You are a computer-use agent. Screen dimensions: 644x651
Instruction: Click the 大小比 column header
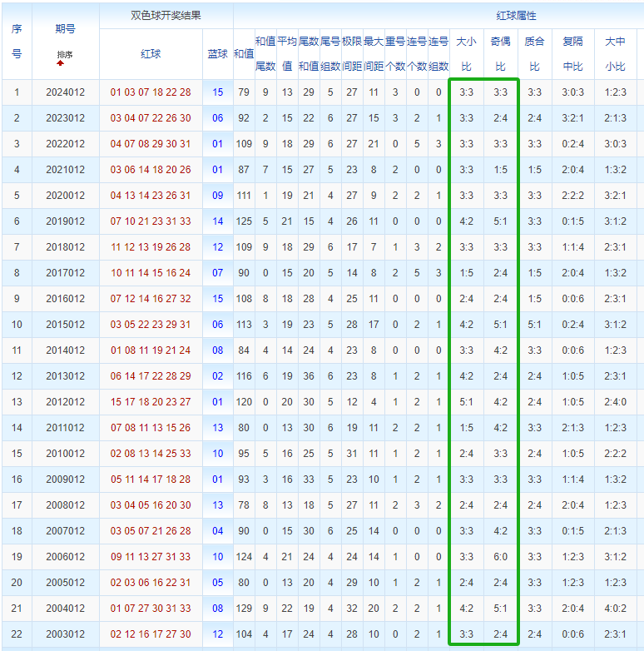click(x=467, y=54)
